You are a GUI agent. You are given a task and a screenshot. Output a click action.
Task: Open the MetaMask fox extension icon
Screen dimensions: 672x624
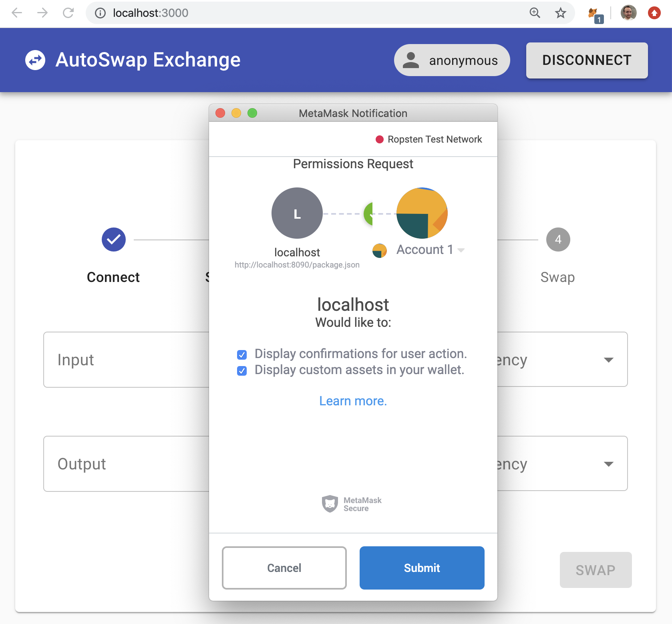pyautogui.click(x=595, y=15)
